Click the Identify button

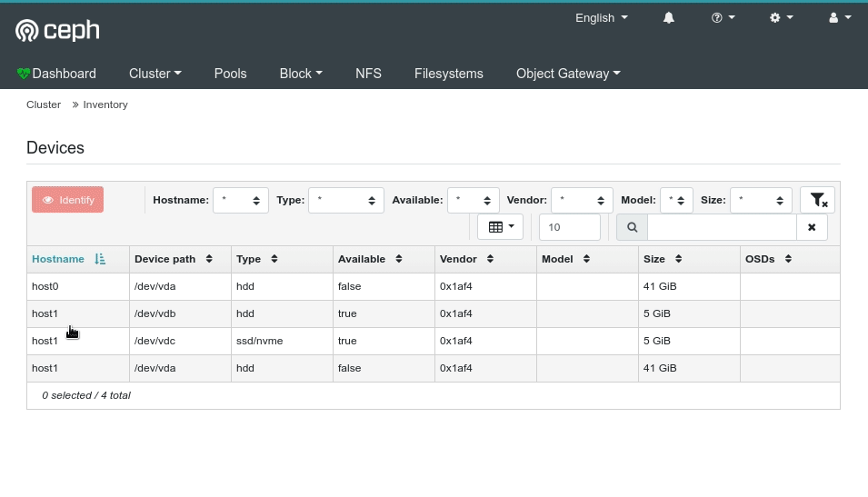[x=67, y=200]
